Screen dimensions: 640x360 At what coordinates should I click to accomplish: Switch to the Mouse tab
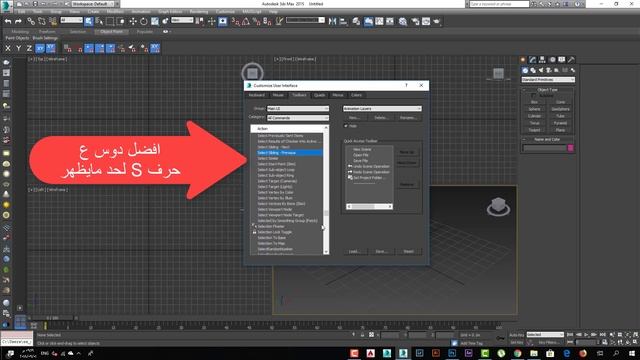click(x=278, y=95)
